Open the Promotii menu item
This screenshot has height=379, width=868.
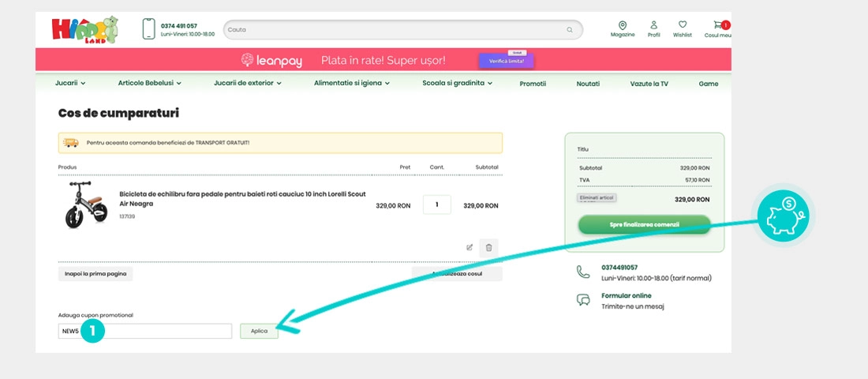point(533,84)
